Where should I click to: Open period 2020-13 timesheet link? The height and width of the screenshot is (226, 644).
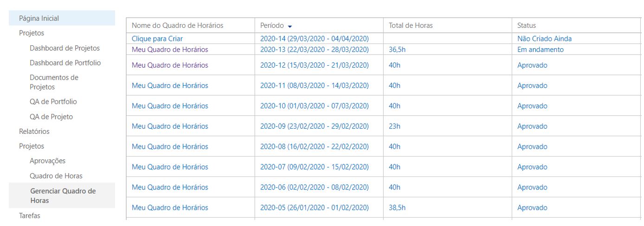(x=315, y=50)
